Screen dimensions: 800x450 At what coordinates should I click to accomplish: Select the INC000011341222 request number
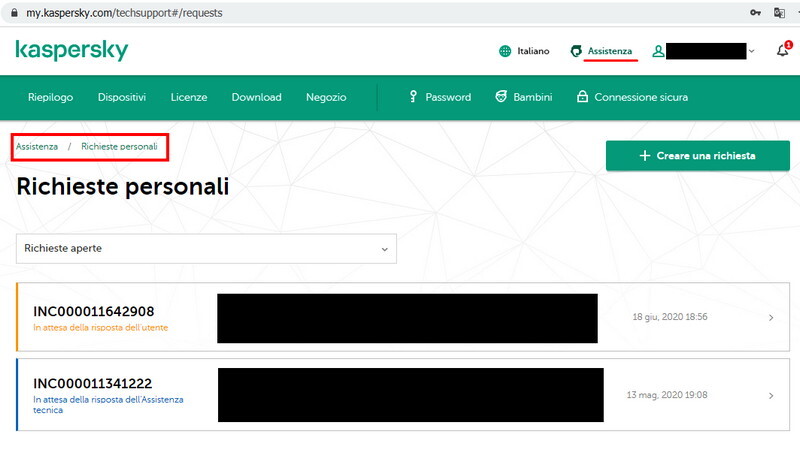coord(92,383)
